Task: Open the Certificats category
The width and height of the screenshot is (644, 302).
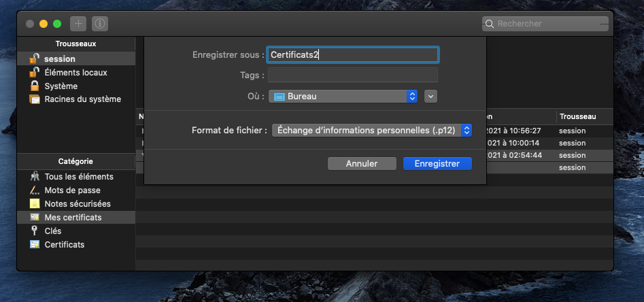Action: click(76, 244)
